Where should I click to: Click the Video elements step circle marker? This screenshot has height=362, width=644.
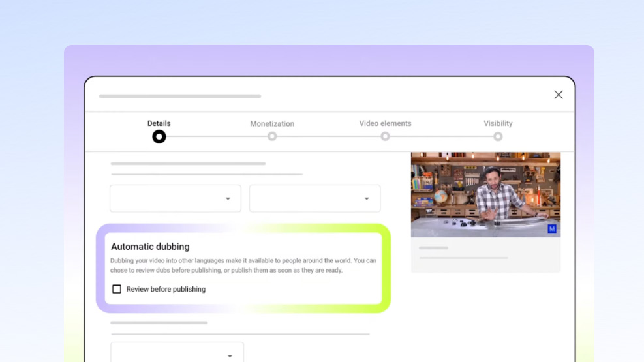(x=386, y=136)
